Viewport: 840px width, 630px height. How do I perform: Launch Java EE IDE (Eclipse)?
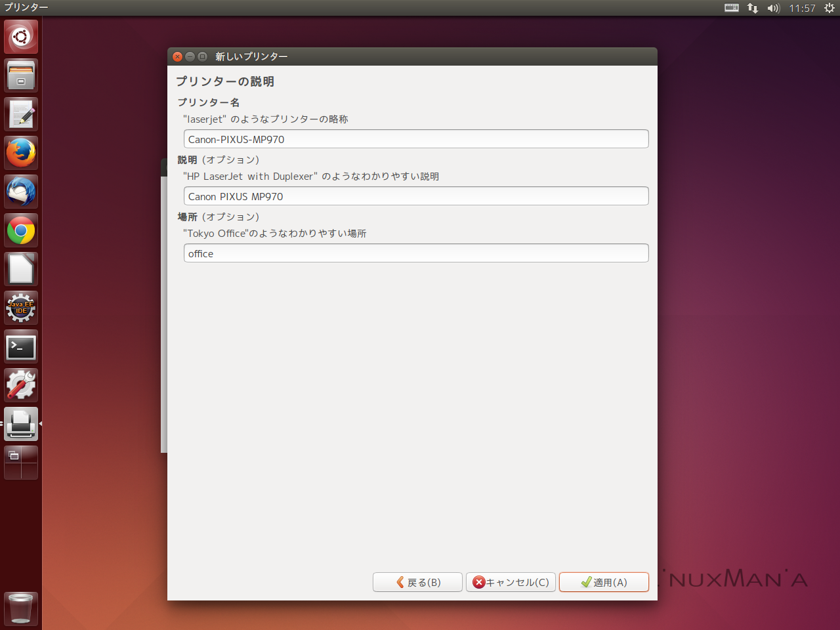click(x=21, y=308)
